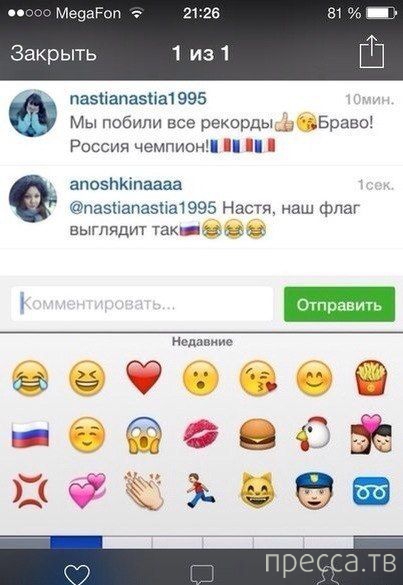Choose the french fries emoji

371,377
